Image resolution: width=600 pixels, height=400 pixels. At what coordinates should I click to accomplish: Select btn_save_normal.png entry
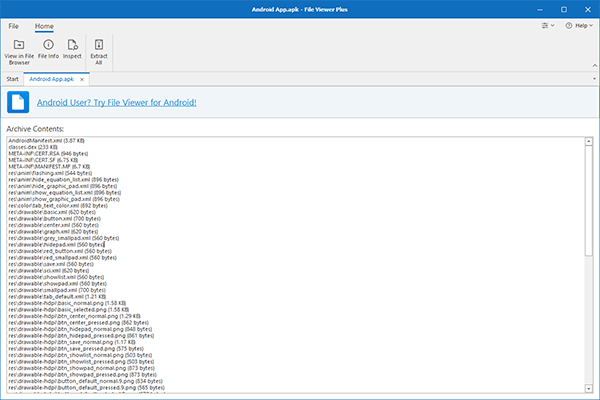click(x=72, y=343)
